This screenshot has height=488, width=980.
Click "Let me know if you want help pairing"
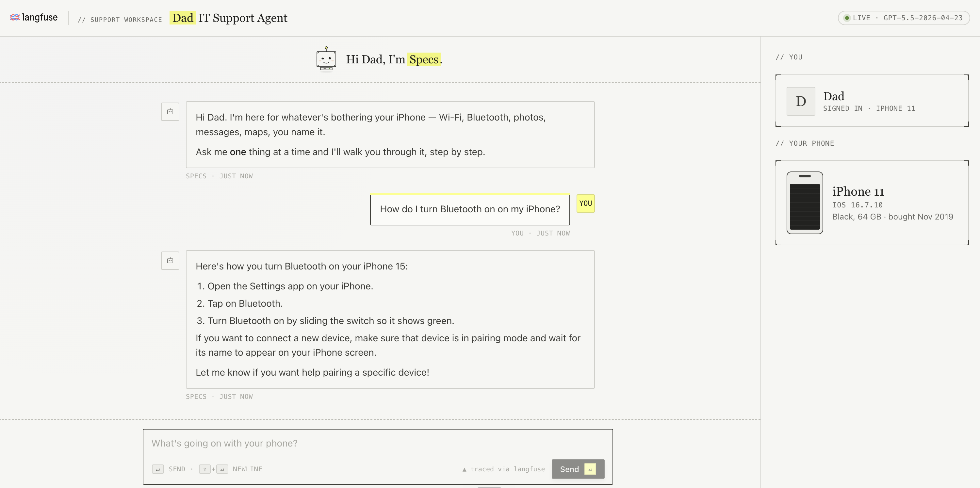(312, 372)
